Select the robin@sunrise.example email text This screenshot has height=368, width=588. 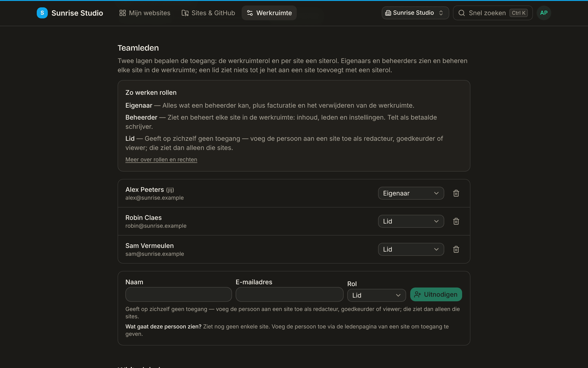click(x=156, y=226)
